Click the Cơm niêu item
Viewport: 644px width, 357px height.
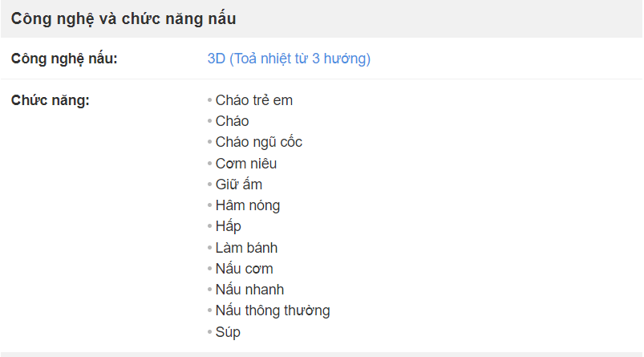(246, 164)
